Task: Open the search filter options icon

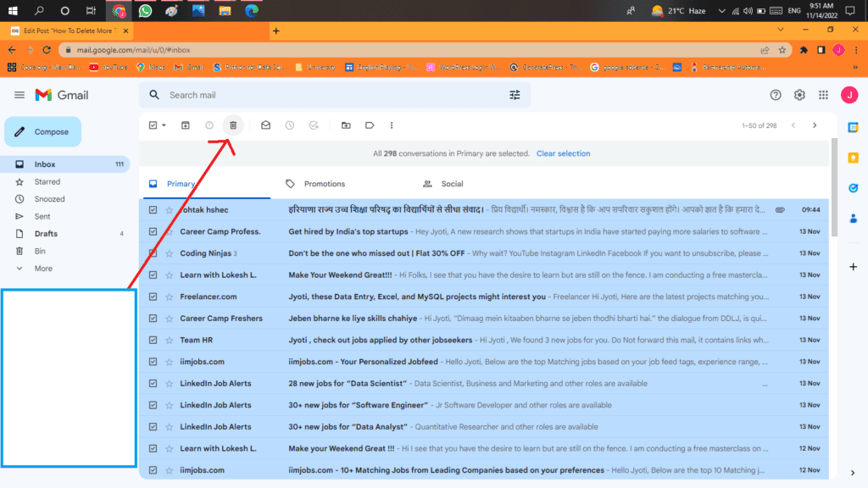Action: click(x=515, y=95)
